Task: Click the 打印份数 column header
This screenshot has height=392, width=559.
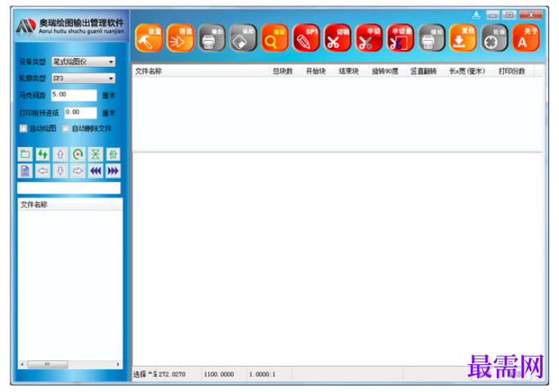Action: [x=512, y=71]
